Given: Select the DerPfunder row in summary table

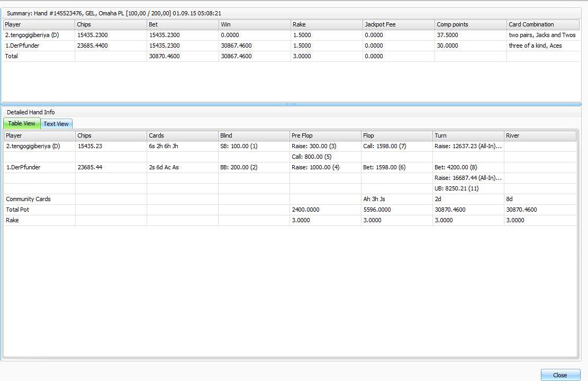Looking at the screenshot, I should pos(22,46).
